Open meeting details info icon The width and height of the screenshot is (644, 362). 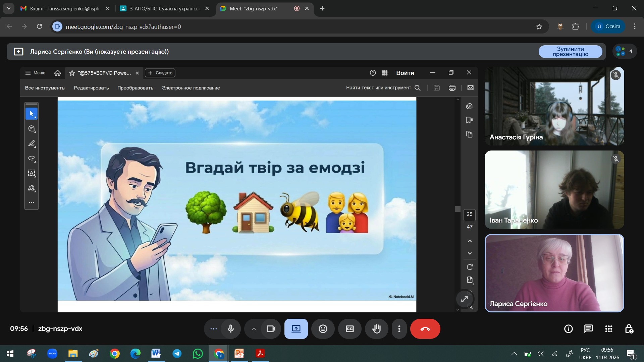568,329
